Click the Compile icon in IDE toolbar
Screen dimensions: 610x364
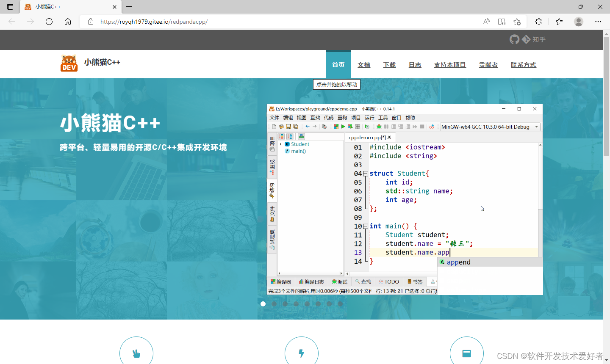pos(336,127)
